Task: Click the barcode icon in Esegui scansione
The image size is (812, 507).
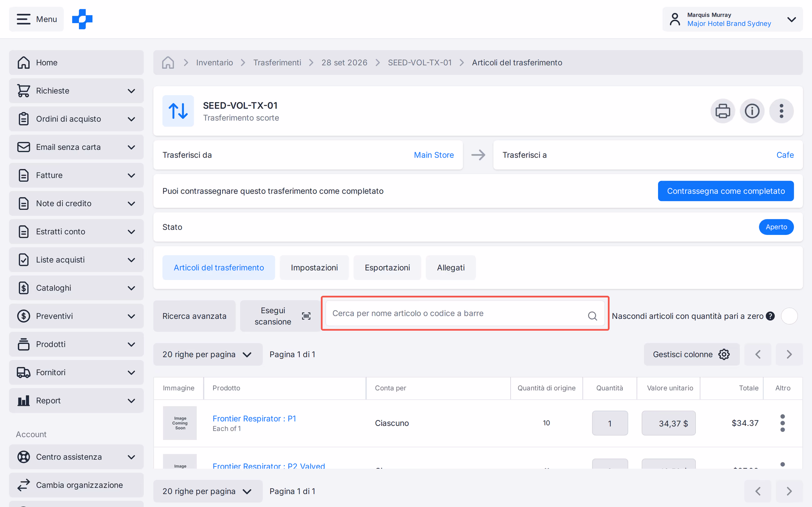Action: [306, 316]
